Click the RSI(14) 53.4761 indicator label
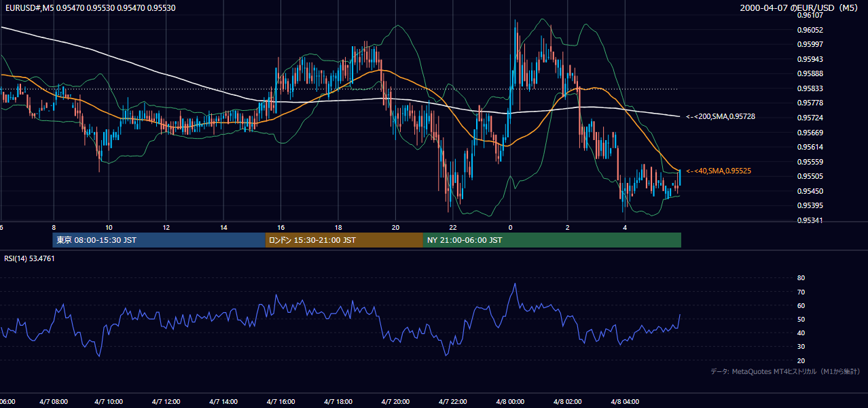This screenshot has height=408, width=868. (x=29, y=258)
